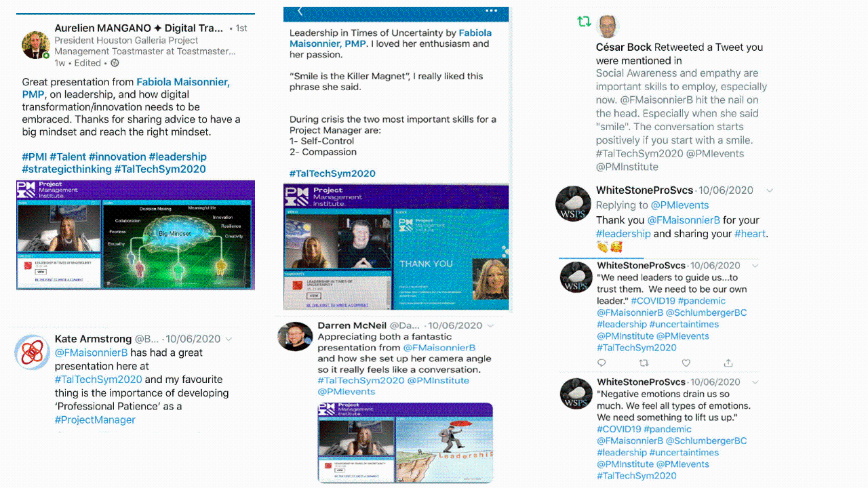Open the chevron menu on the "Negative emotions" tweet
868x488 pixels.
[x=755, y=382]
